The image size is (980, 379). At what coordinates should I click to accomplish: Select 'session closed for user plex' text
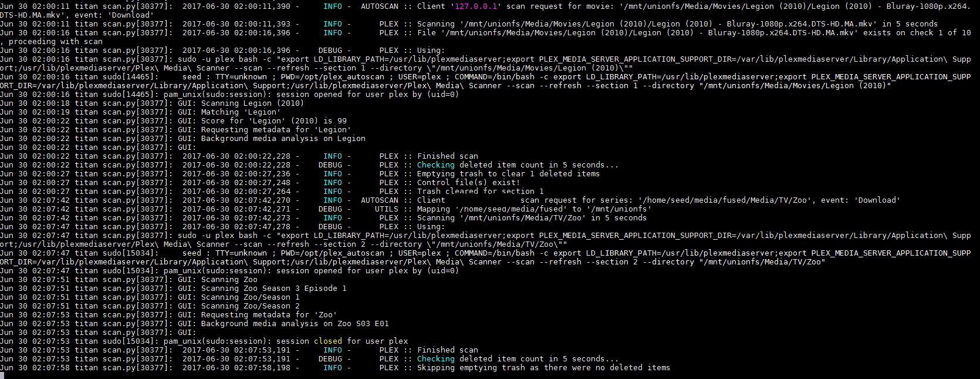(x=342, y=341)
